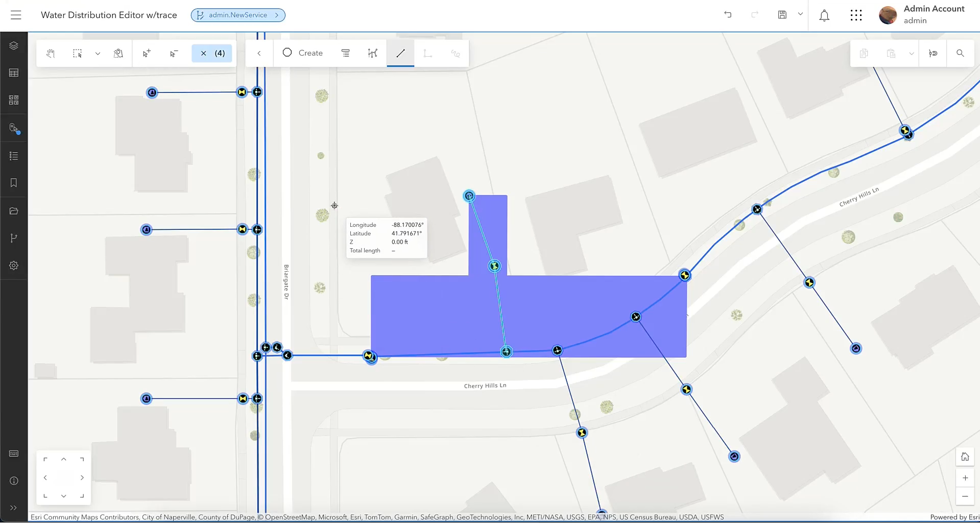The width and height of the screenshot is (980, 523).
Task: Clear the selection of 4 features
Action: (211, 53)
